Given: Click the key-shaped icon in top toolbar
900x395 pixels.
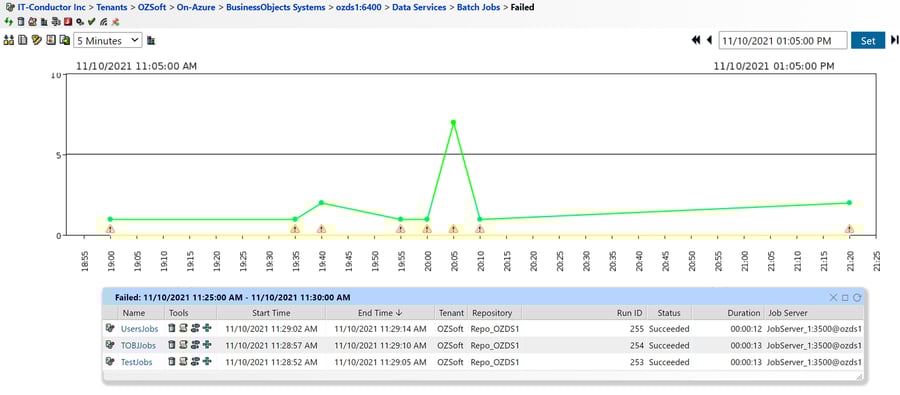Looking at the screenshot, I should pos(80,22).
